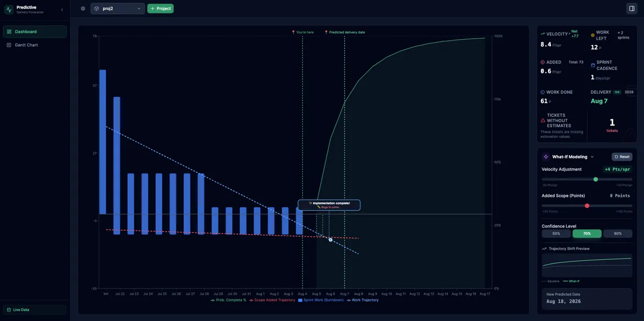644x321 pixels.
Task: Click the Work Done blue circle icon
Action: (543, 92)
